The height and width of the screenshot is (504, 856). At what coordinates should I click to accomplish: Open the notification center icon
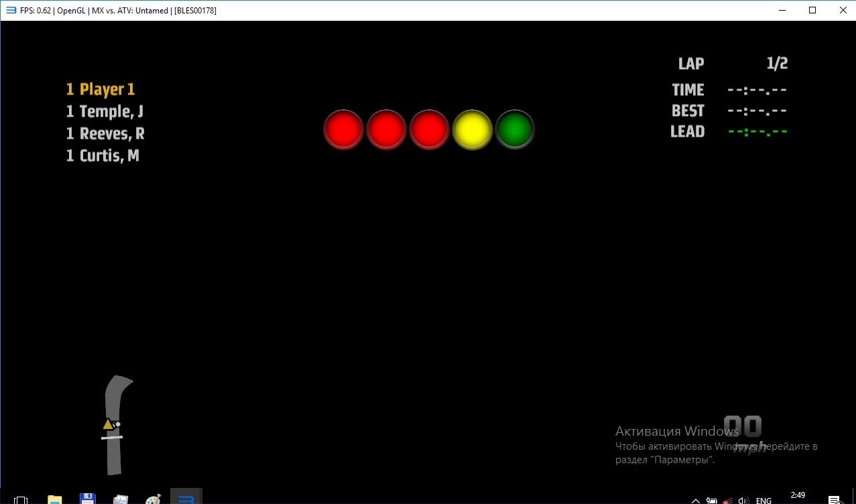(x=835, y=499)
